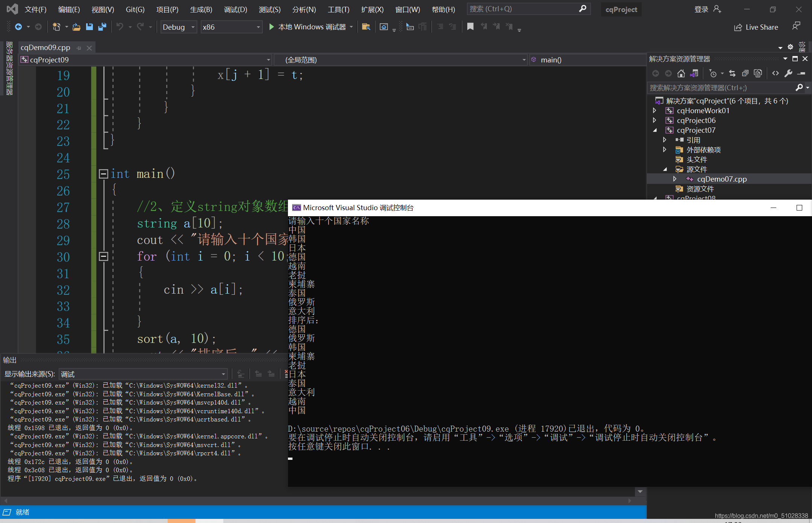The width and height of the screenshot is (812, 523).
Task: Collapse all nodes icon in Solution Explorer
Action: pos(745,73)
